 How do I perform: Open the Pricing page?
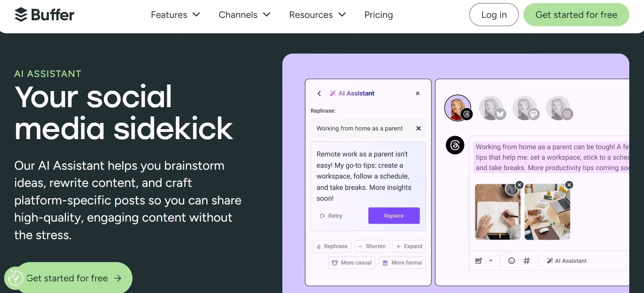pyautogui.click(x=378, y=15)
